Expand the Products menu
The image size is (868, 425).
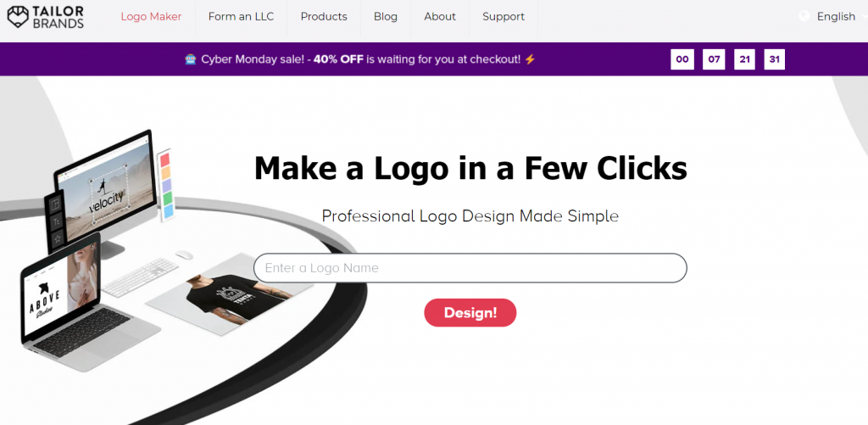click(x=324, y=17)
